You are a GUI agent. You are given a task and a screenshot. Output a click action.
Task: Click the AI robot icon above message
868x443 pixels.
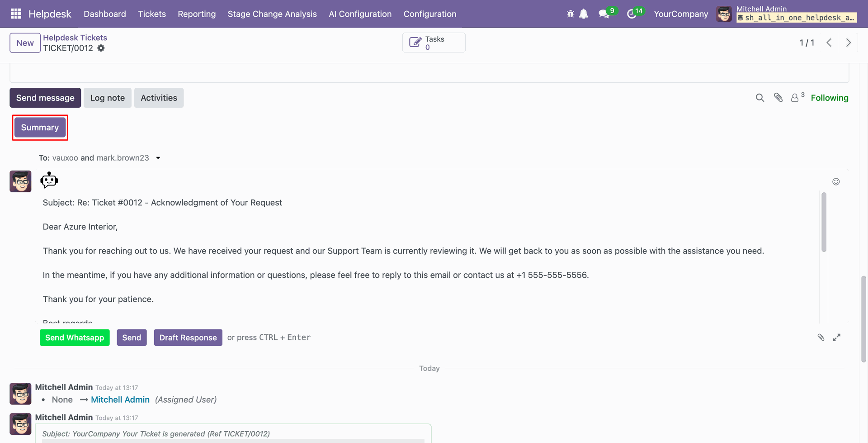49,180
